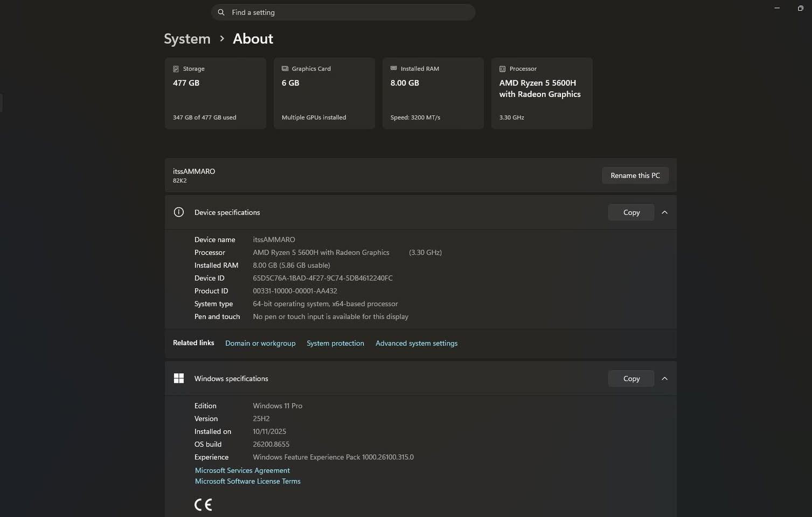Open the Graphics Card 6 GB card
Viewport: 812px width, 517px height.
point(324,93)
